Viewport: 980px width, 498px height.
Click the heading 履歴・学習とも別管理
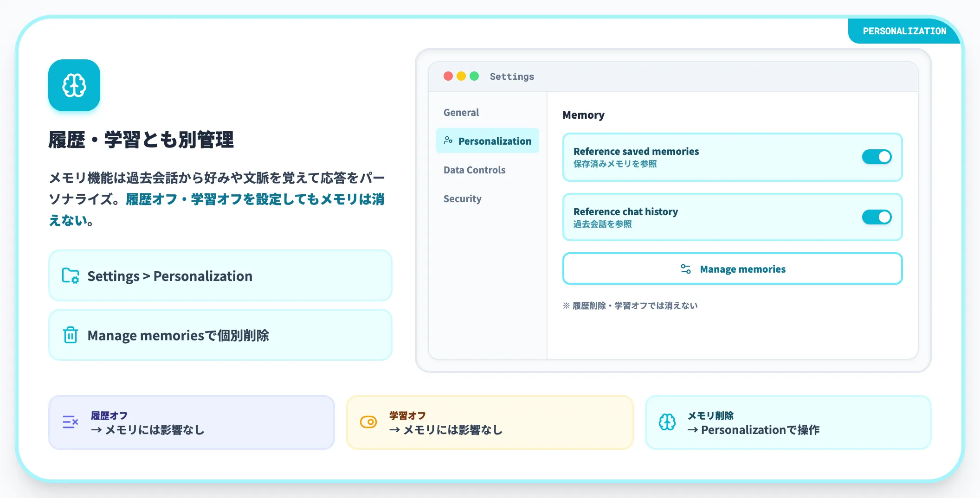(x=141, y=139)
